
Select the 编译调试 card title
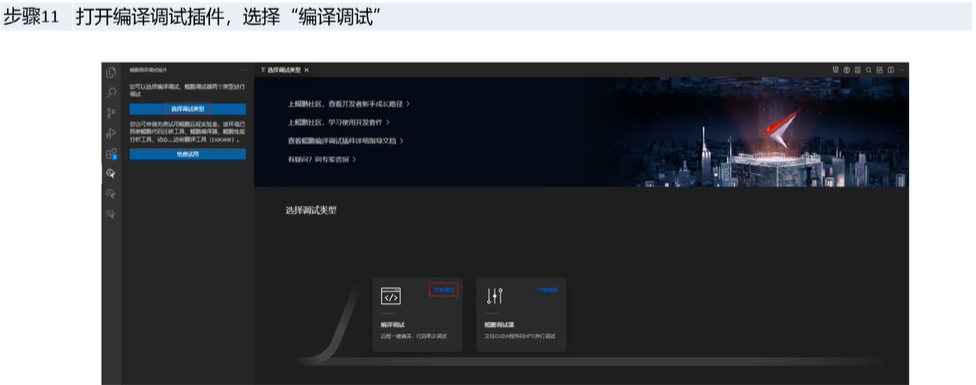tap(393, 325)
